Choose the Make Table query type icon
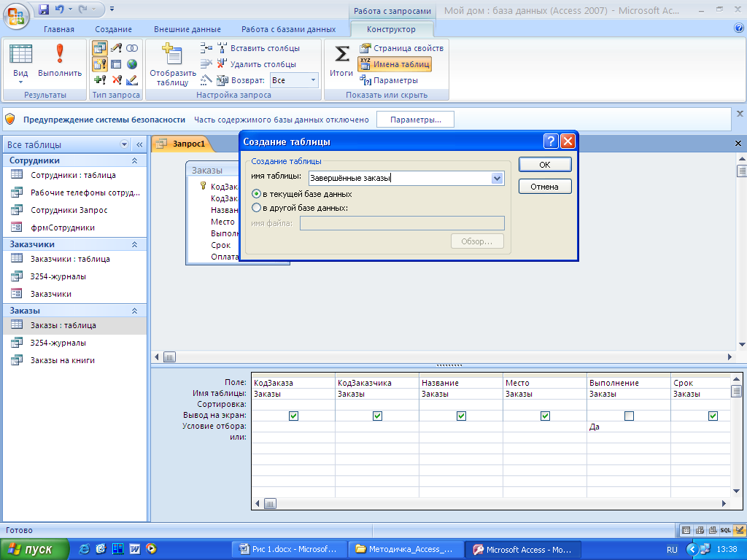The width and height of the screenshot is (747, 560). pos(99,64)
